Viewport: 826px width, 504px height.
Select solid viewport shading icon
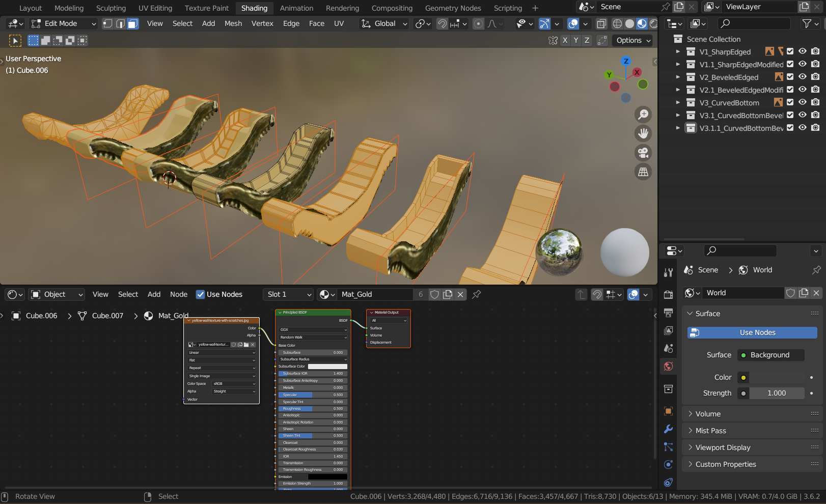(630, 23)
